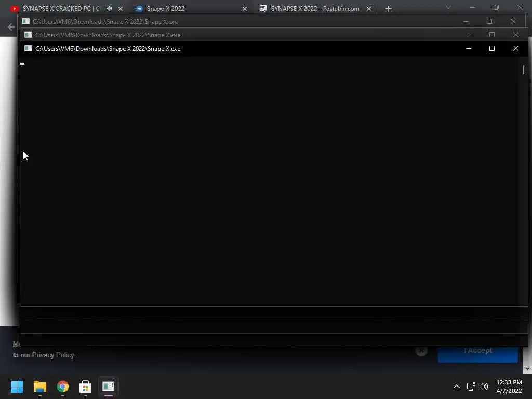Viewport: 532px width, 399px height.
Task: Minimize the front Snape X.exe console window
Action: 469,48
